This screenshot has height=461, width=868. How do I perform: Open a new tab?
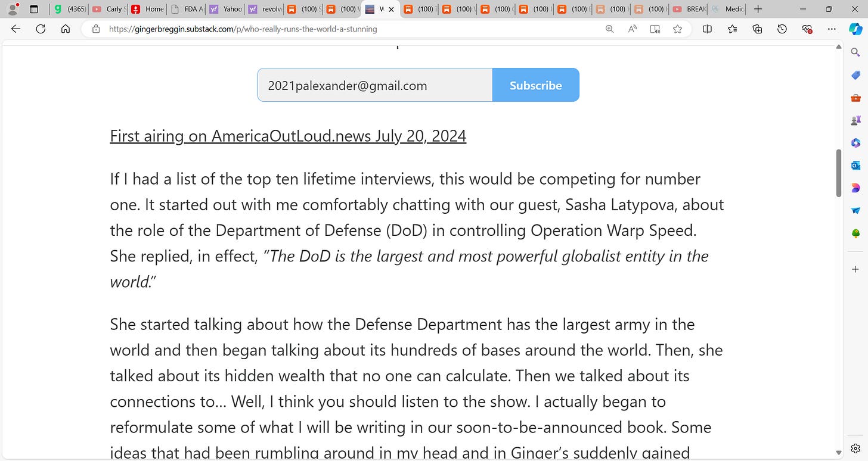click(x=758, y=9)
